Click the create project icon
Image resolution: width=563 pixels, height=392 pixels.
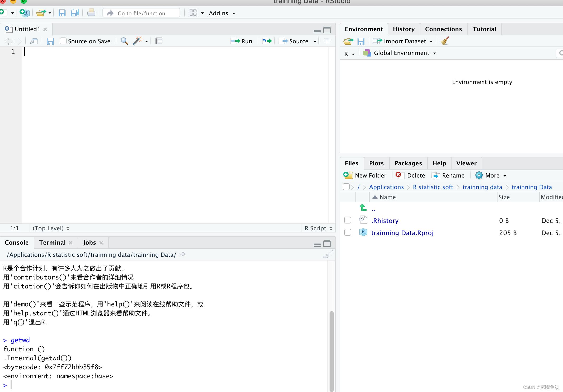point(25,13)
